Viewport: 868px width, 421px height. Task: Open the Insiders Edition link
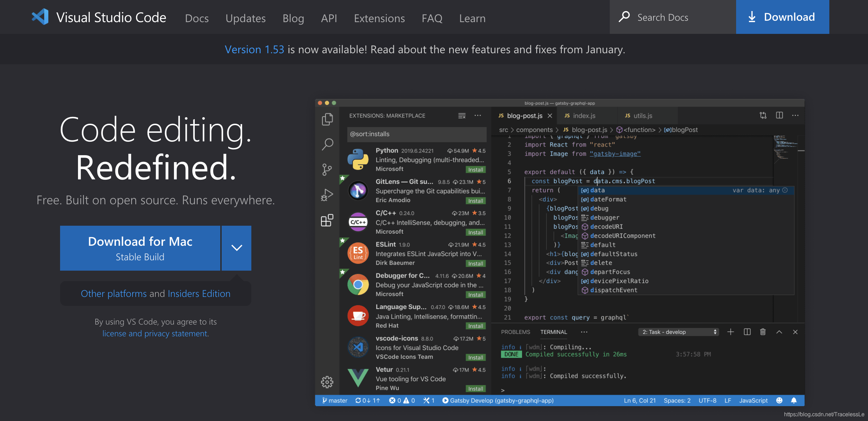(199, 293)
